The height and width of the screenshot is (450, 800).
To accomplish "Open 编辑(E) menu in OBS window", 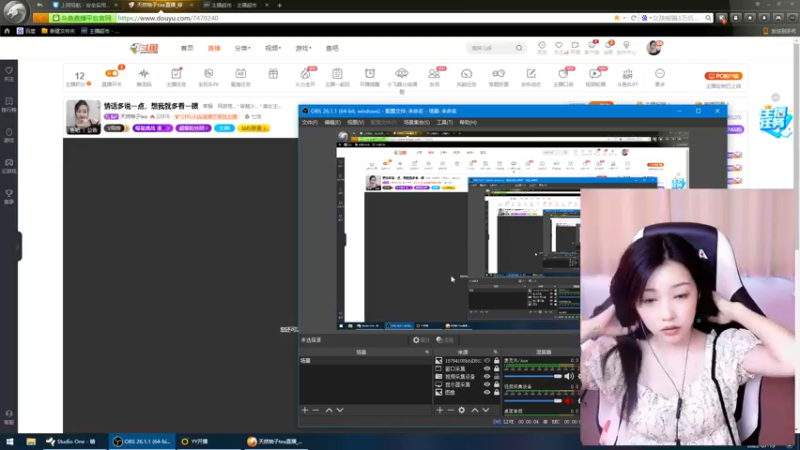I will [332, 122].
